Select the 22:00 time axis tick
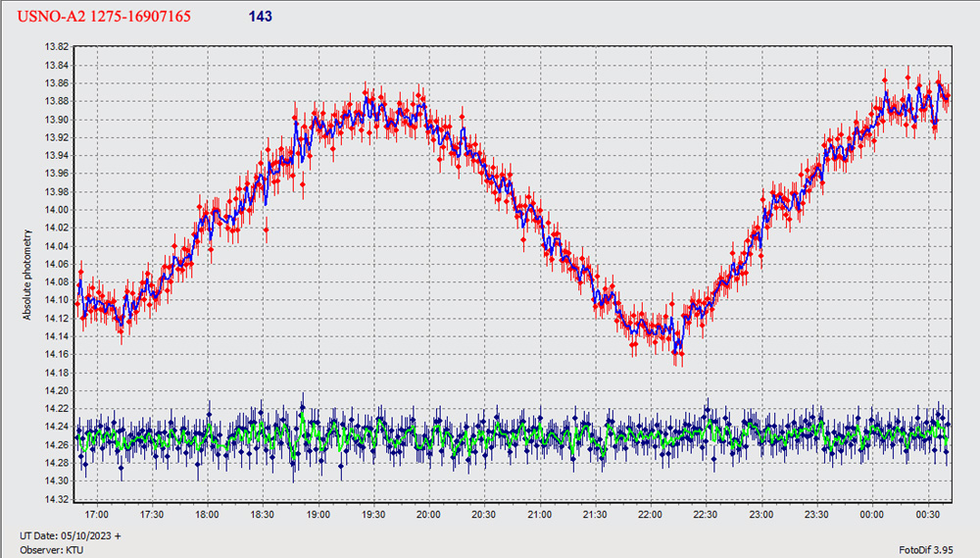The image size is (980, 558). [x=651, y=514]
